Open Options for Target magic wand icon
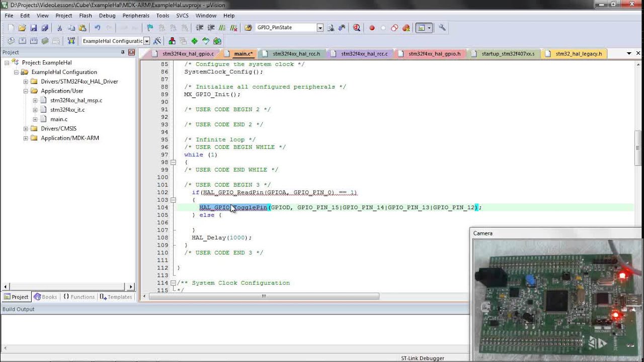Viewport: 644px width, 362px height. [x=157, y=41]
